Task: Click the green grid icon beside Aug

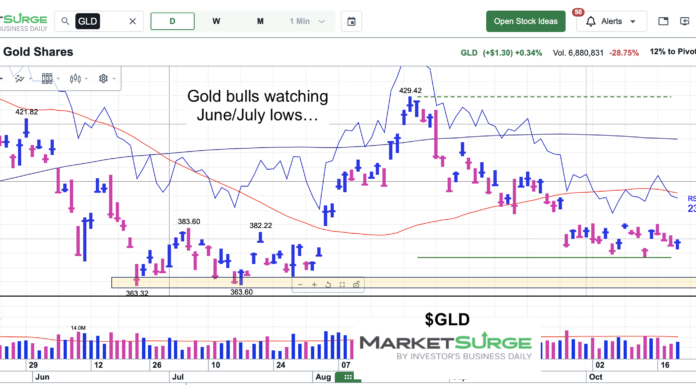Action: [x=348, y=377]
